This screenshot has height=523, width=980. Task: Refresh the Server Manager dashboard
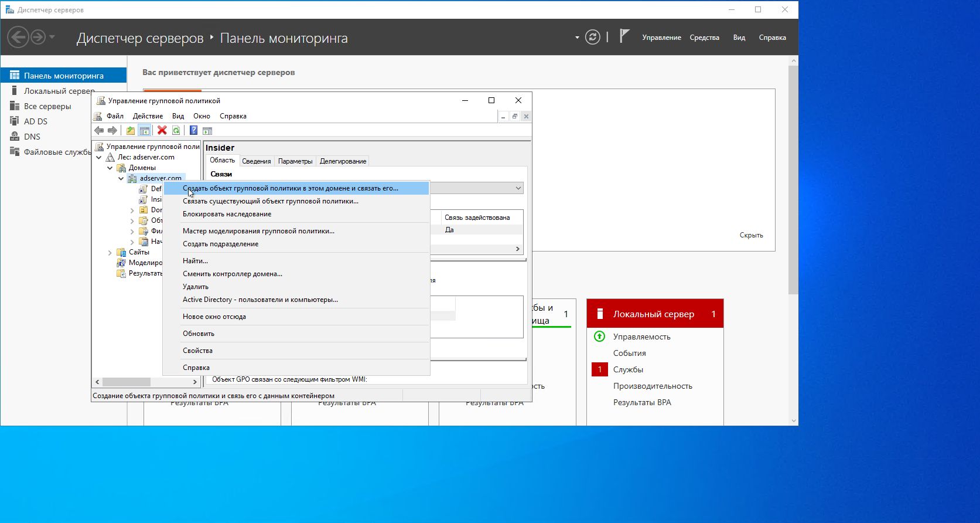[x=593, y=38]
